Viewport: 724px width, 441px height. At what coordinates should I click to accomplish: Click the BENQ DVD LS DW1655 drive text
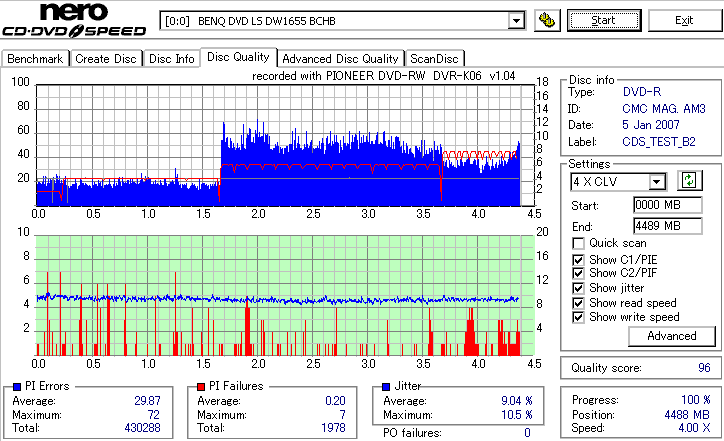click(x=266, y=21)
